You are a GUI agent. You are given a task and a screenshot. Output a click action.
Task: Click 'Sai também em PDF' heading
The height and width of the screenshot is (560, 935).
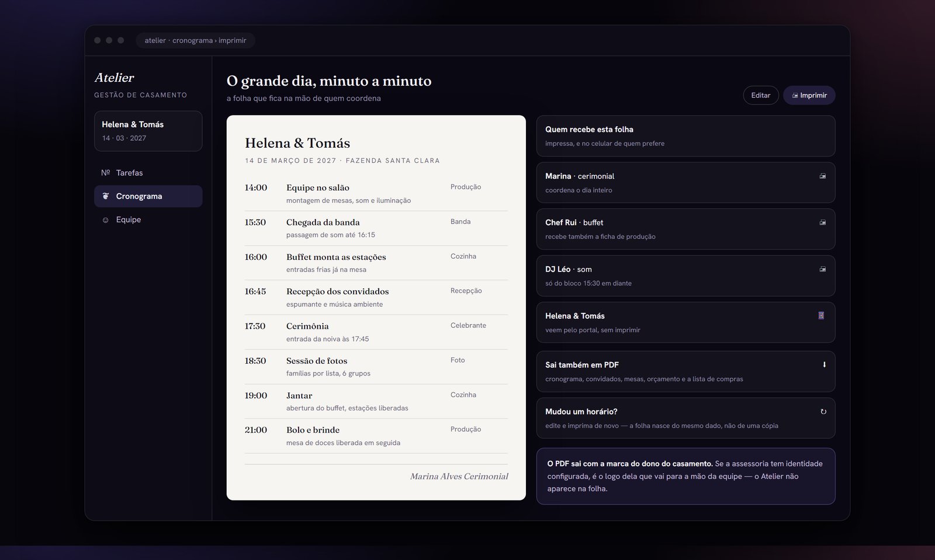click(582, 365)
